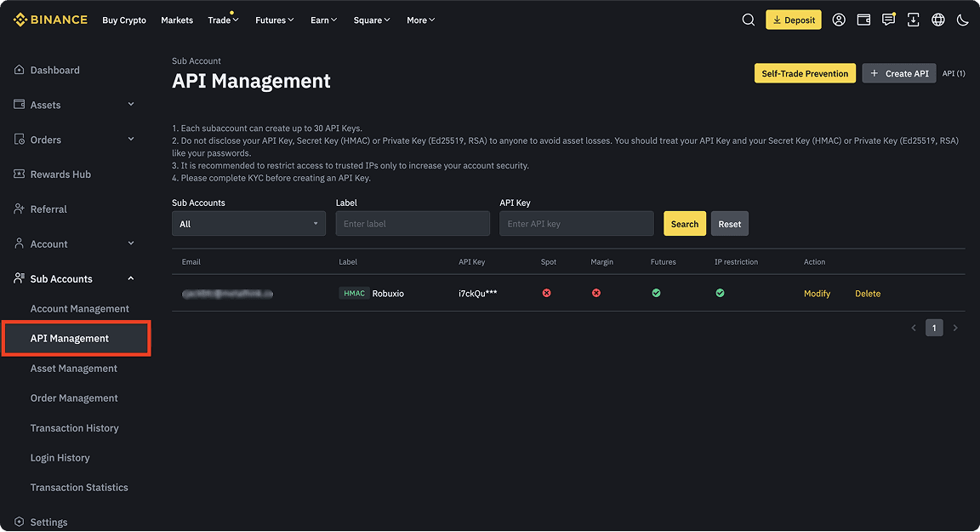Open the notifications message icon
980x532 pixels.
[x=888, y=19]
